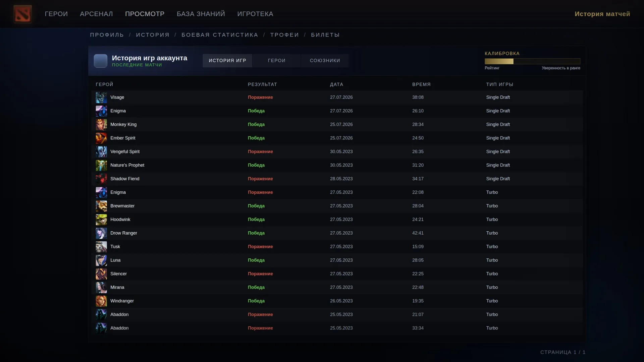The height and width of the screenshot is (362, 644).
Task: Select the Visage match name text
Action: pyautogui.click(x=117, y=98)
